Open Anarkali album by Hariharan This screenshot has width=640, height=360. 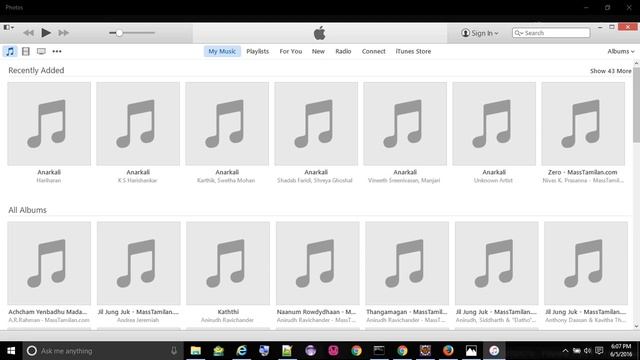(x=49, y=124)
